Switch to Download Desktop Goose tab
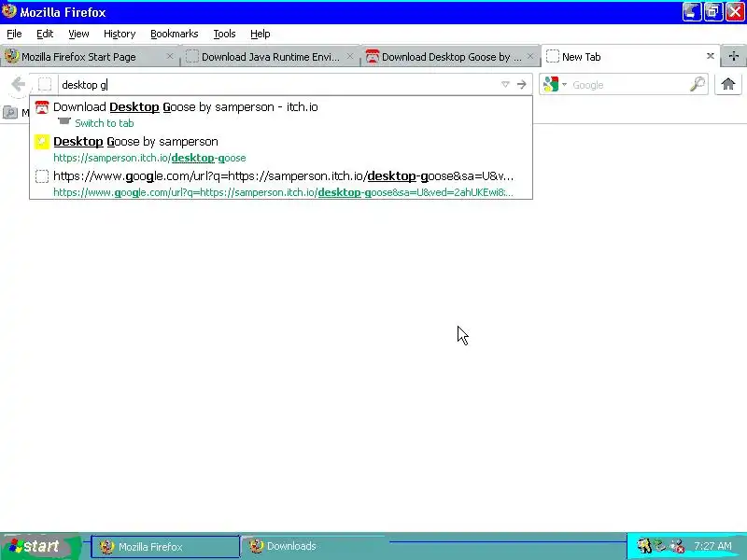 point(450,57)
